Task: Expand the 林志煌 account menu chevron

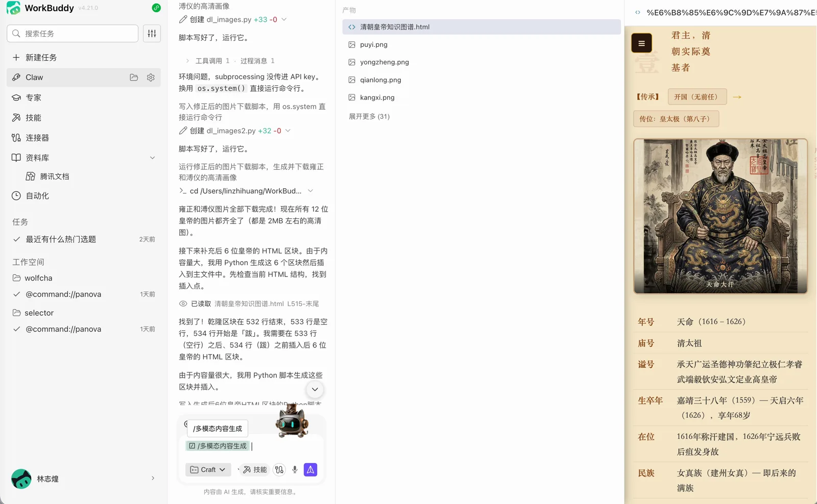Action: tap(153, 478)
